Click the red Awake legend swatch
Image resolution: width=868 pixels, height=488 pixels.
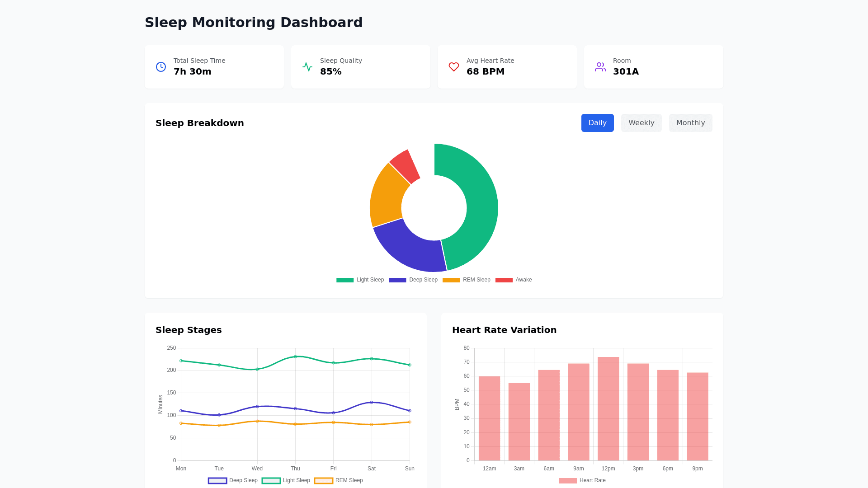pyautogui.click(x=504, y=280)
